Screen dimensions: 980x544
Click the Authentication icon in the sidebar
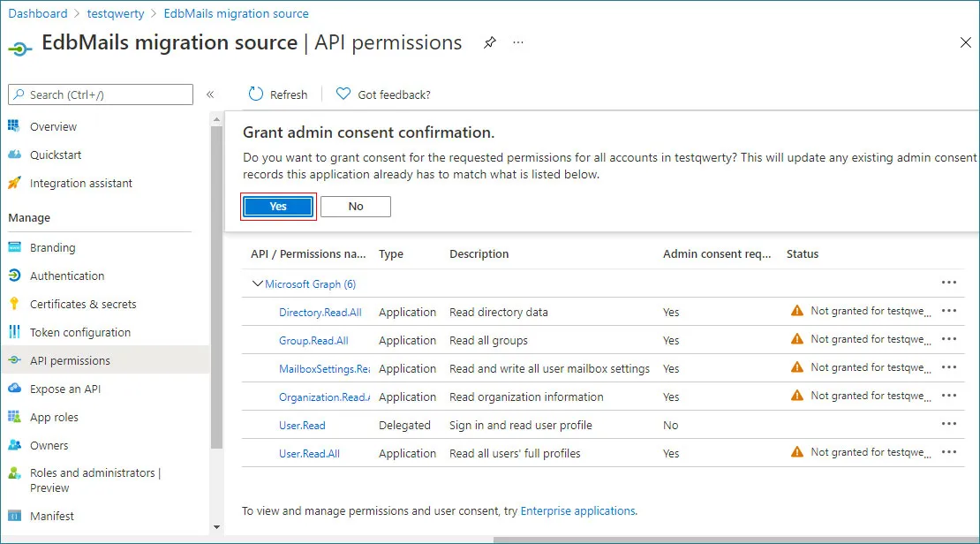(14, 276)
